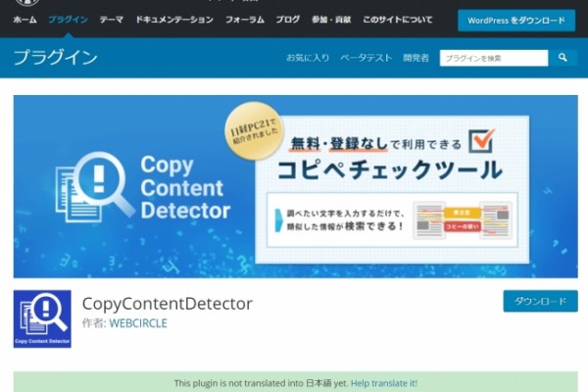The width and height of the screenshot is (588, 392).
Task: Click the CopyContentDetector plugin title
Action: 168,304
